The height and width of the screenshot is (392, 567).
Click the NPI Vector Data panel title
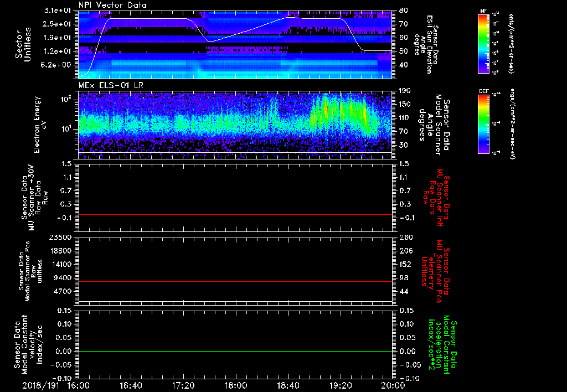click(x=112, y=5)
